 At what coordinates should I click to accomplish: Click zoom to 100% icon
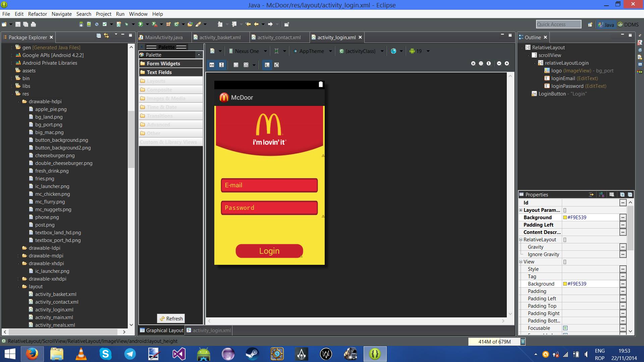pyautogui.click(x=489, y=63)
